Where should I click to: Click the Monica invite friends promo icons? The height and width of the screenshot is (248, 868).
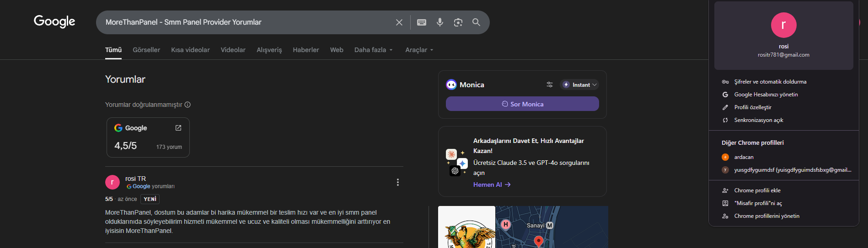pyautogui.click(x=456, y=163)
